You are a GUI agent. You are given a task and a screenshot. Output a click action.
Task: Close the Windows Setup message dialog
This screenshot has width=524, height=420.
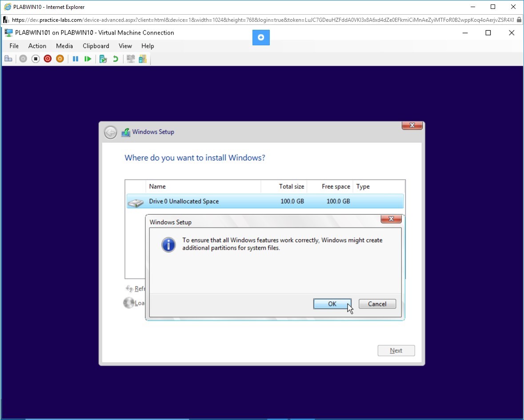coord(391,219)
